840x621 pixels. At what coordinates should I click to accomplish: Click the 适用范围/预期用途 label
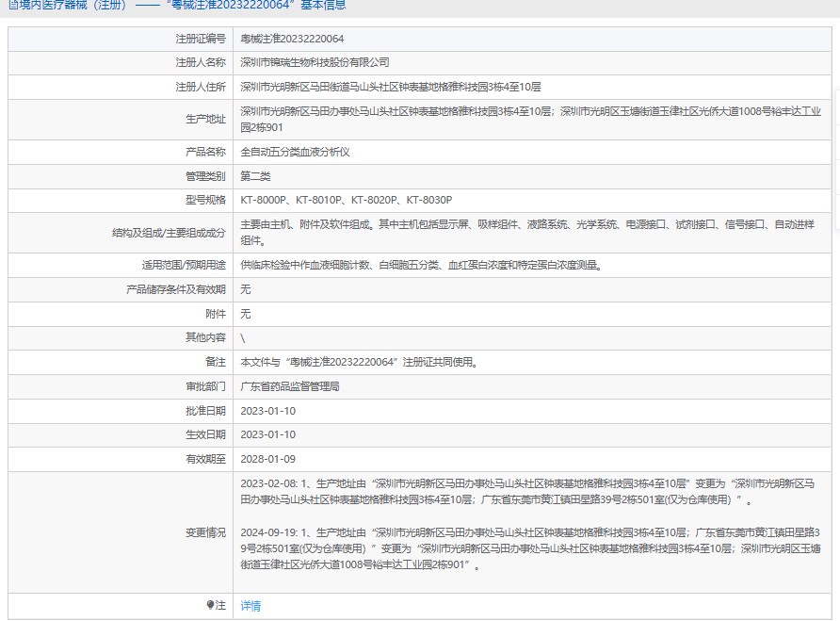click(184, 265)
